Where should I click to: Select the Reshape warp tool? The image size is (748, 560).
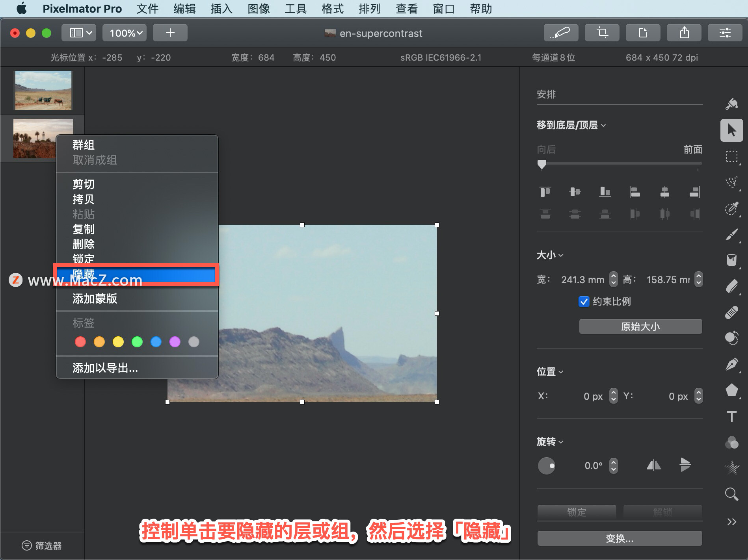pyautogui.click(x=731, y=338)
